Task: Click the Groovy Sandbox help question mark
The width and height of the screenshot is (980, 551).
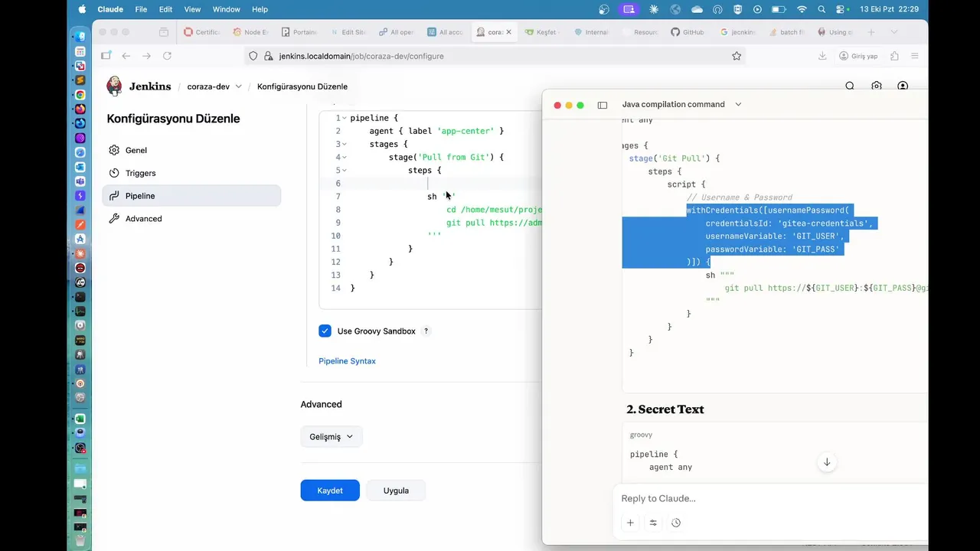Action: click(x=426, y=331)
